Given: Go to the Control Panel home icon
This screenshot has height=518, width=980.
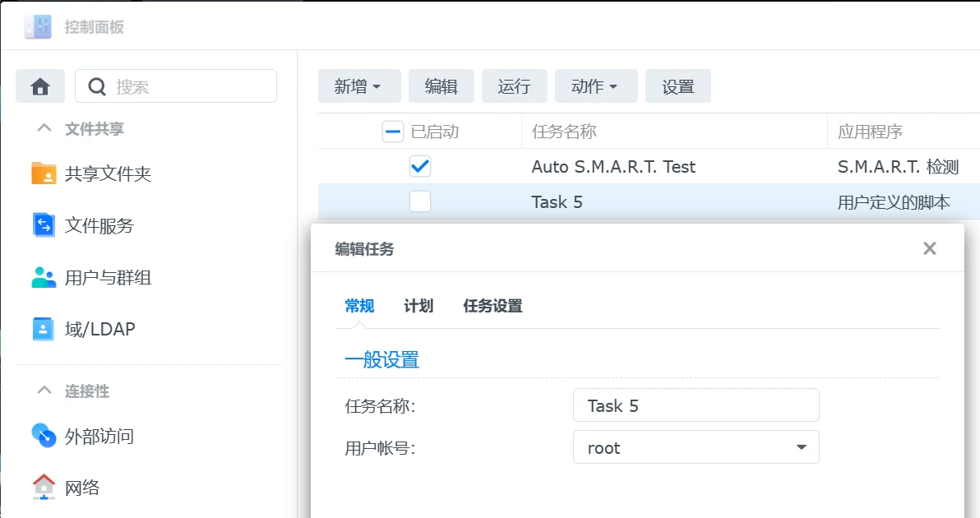Looking at the screenshot, I should (40, 86).
